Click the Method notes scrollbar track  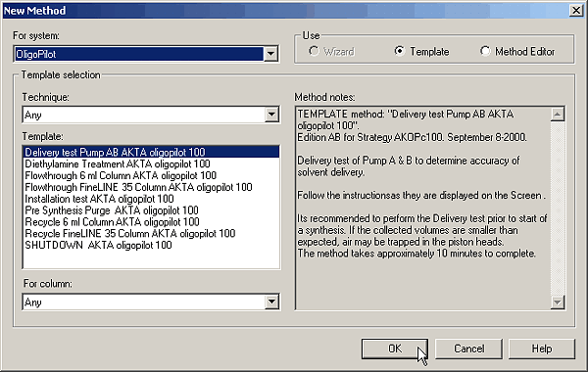click(x=558, y=209)
